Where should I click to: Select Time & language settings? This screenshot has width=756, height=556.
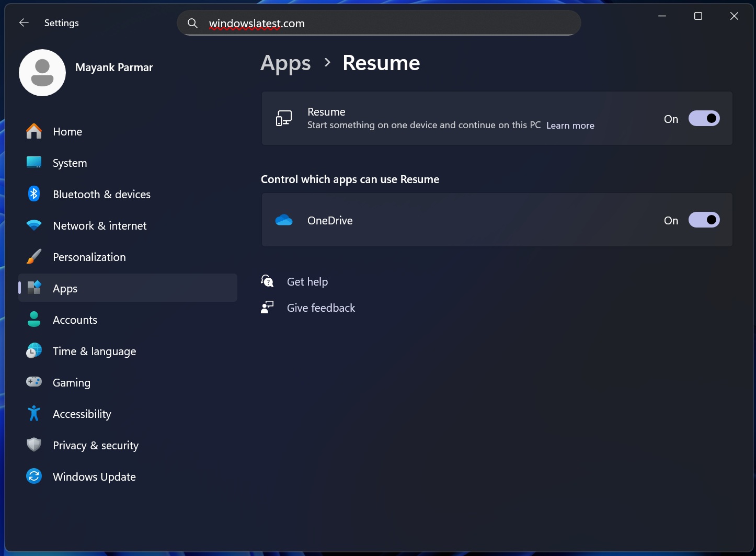pos(94,351)
